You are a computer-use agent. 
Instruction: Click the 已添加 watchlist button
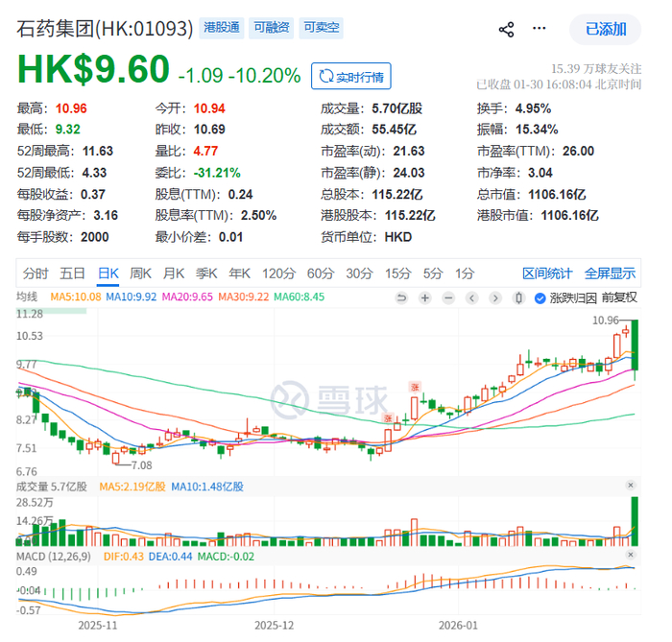(605, 29)
